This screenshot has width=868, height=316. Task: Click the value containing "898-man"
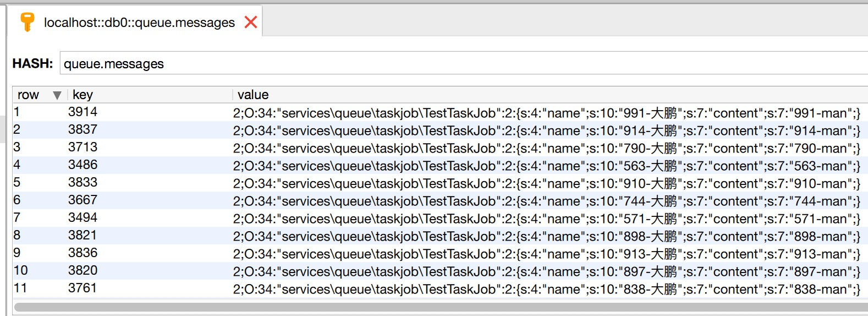(546, 236)
